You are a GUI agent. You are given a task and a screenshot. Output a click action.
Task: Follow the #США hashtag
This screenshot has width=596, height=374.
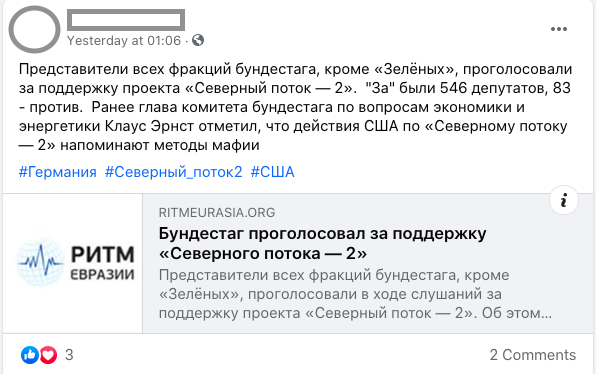273,172
